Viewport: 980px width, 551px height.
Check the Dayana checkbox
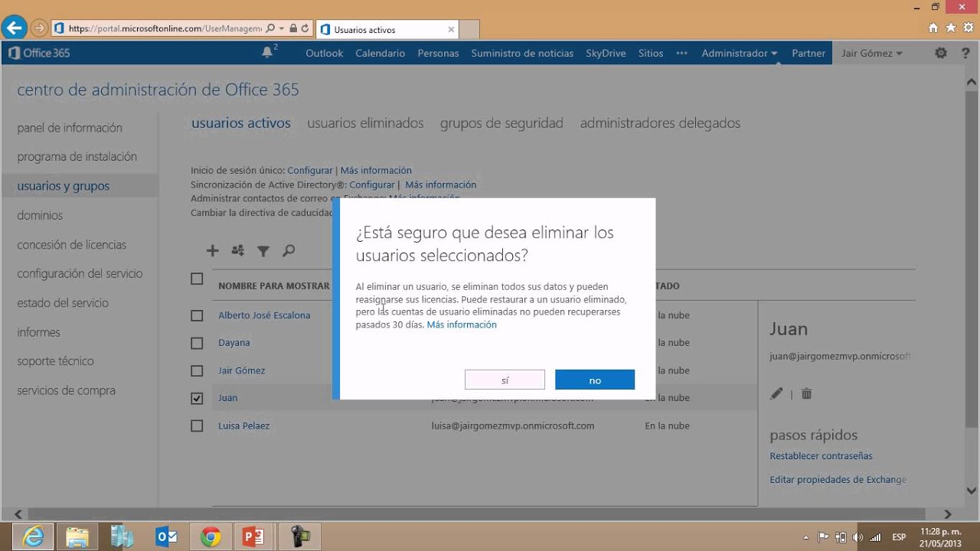point(197,343)
